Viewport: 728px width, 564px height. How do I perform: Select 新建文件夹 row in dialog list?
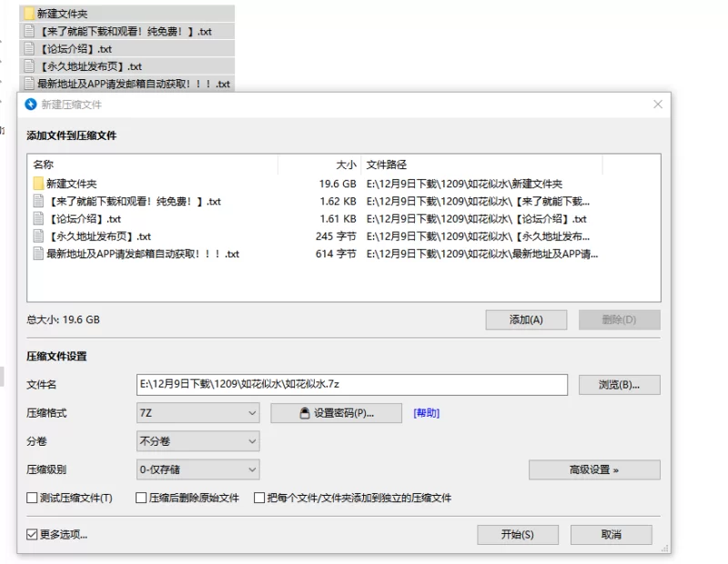(x=344, y=184)
